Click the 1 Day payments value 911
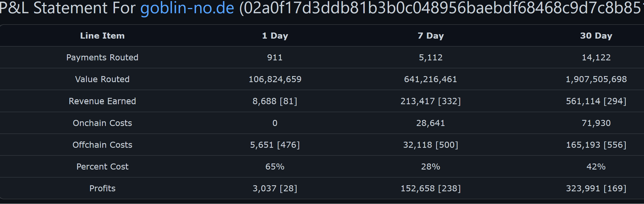Screen dimensions: 644x204 click(x=275, y=57)
